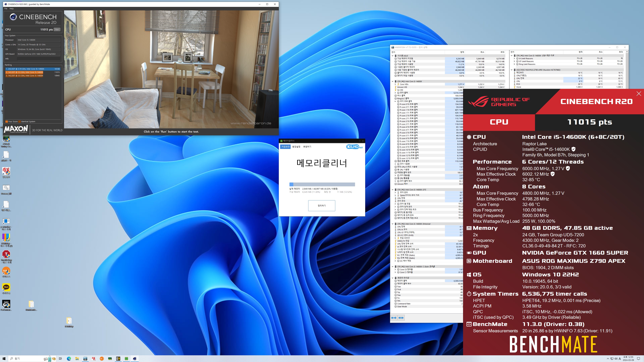Close the BenchMate result overlay with X
Screen dimensions: 644x362
[639, 94]
